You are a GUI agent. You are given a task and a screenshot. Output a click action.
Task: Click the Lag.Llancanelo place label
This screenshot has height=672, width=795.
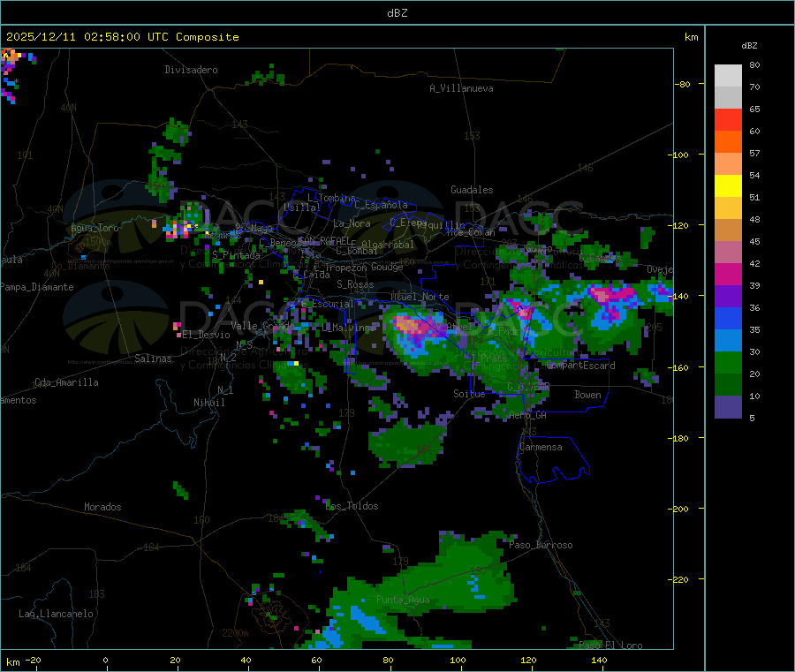coord(56,614)
